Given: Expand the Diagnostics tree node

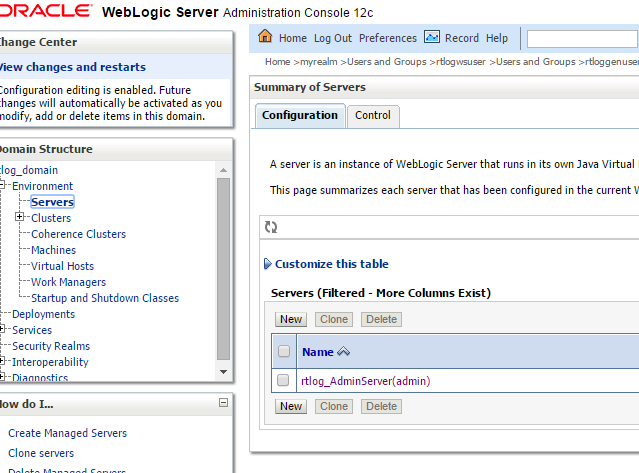Looking at the screenshot, I should click(x=2, y=376).
